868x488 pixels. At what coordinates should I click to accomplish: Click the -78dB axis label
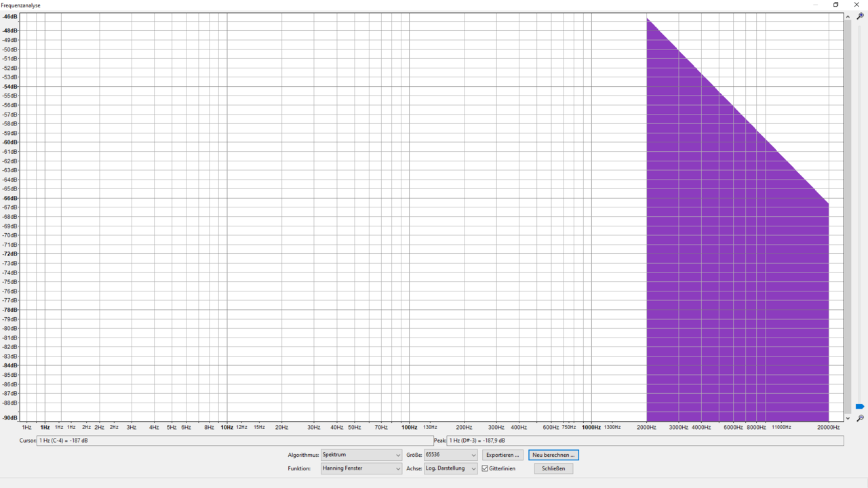point(10,309)
